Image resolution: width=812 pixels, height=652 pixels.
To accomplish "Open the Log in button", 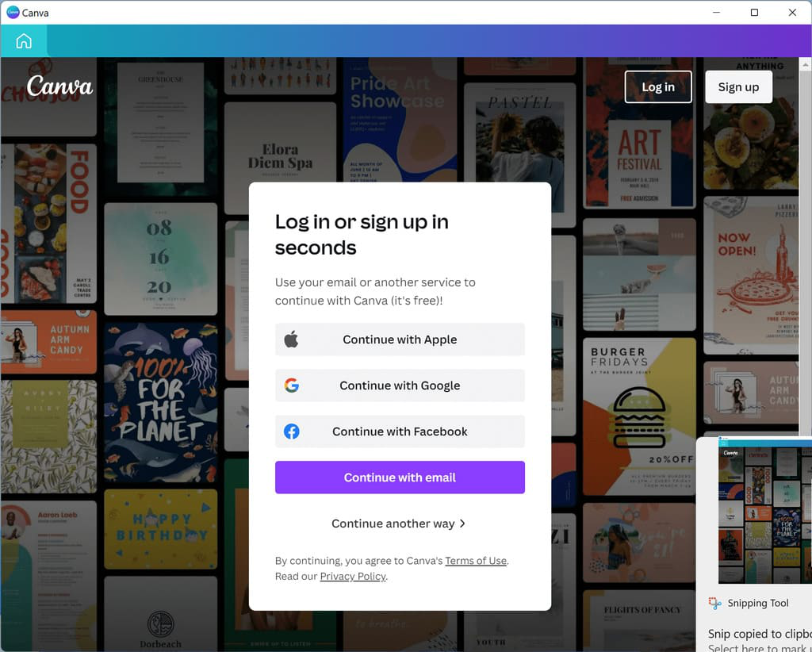I will (658, 87).
